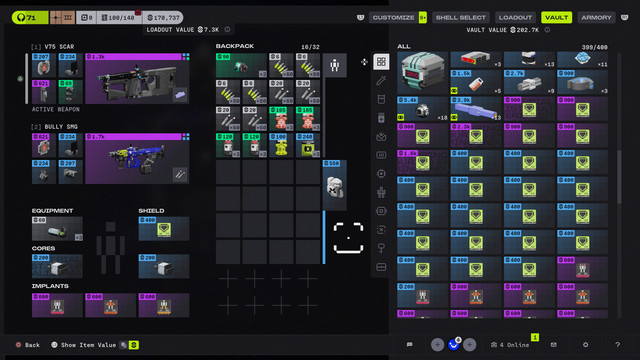Select Bully SMG purple attachment worth 621
The image size is (640, 360).
(x=44, y=145)
